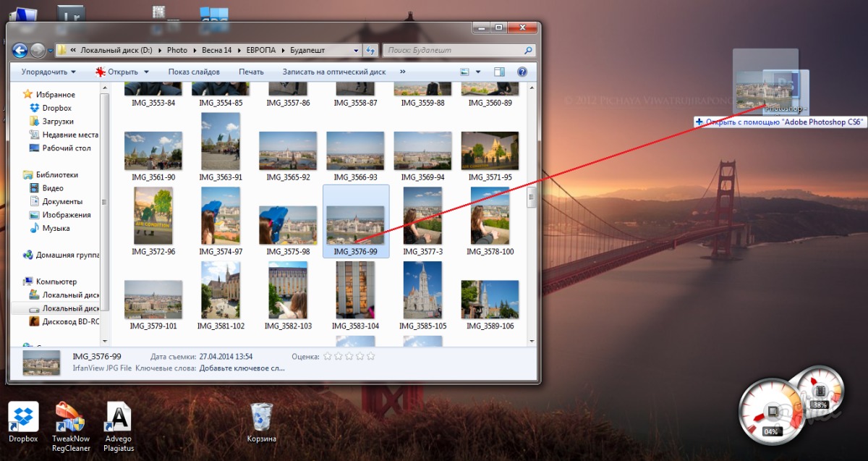Click the ЕВРОПА breadcrumb in address bar

pos(260,51)
